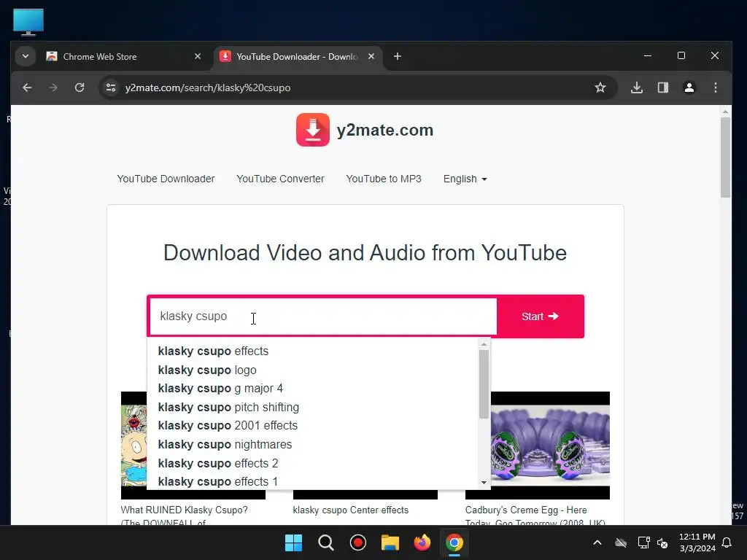The image size is (747, 560).
Task: Open Chrome three-dot menu
Action: tap(715, 87)
